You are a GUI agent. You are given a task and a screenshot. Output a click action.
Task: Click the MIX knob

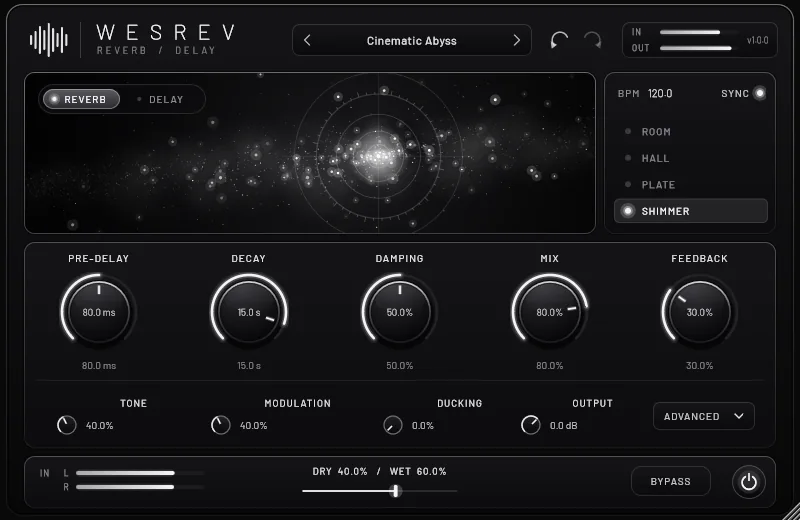click(x=549, y=311)
